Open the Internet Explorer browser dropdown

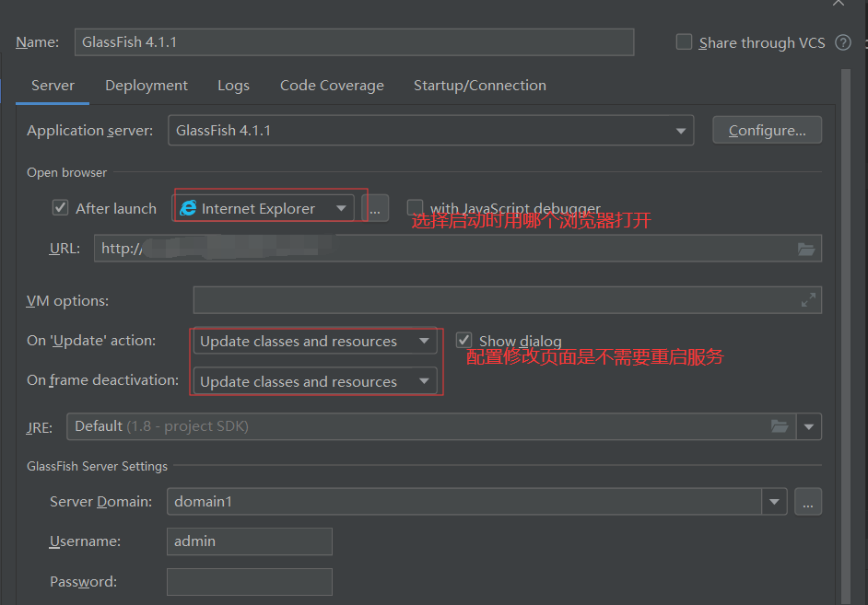click(264, 208)
